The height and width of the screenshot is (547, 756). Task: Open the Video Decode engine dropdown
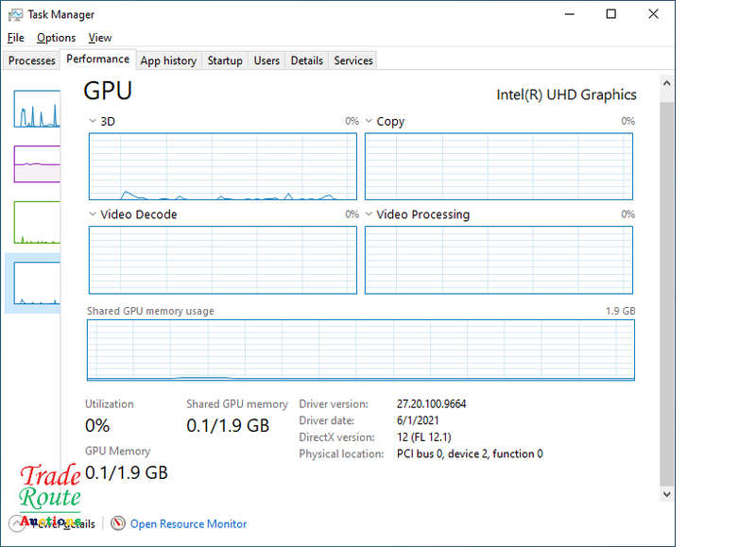(x=93, y=214)
